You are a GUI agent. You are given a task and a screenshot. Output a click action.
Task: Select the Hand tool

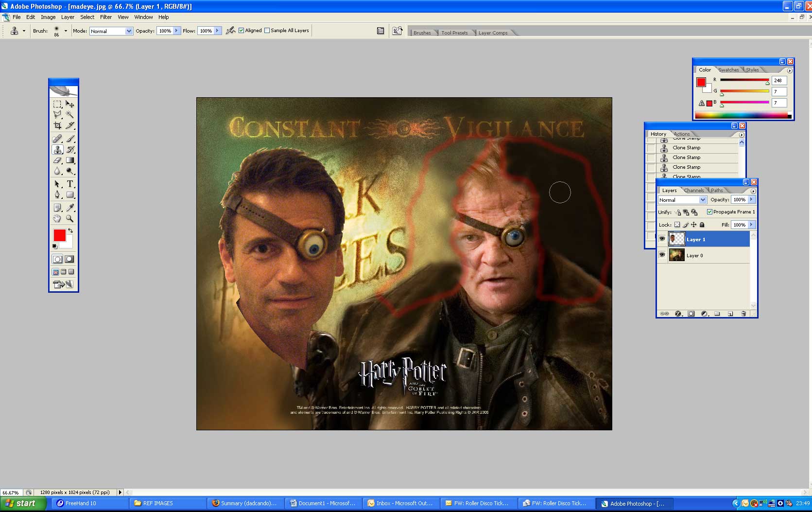pyautogui.click(x=57, y=219)
